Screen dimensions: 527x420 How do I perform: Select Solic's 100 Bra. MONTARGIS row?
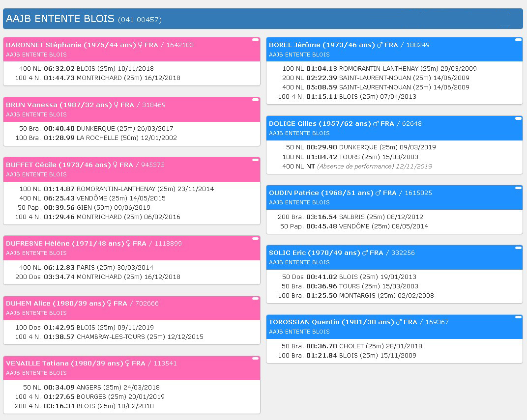(x=356, y=296)
